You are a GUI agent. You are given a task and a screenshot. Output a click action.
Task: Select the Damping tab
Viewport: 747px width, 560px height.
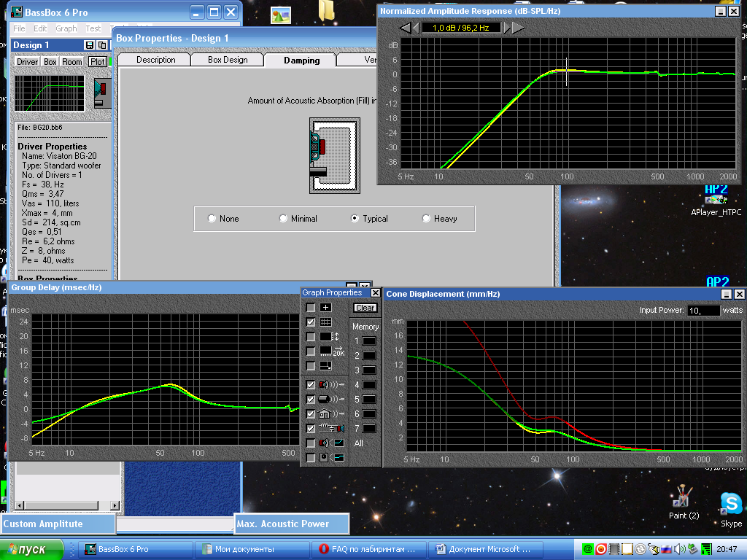(301, 60)
